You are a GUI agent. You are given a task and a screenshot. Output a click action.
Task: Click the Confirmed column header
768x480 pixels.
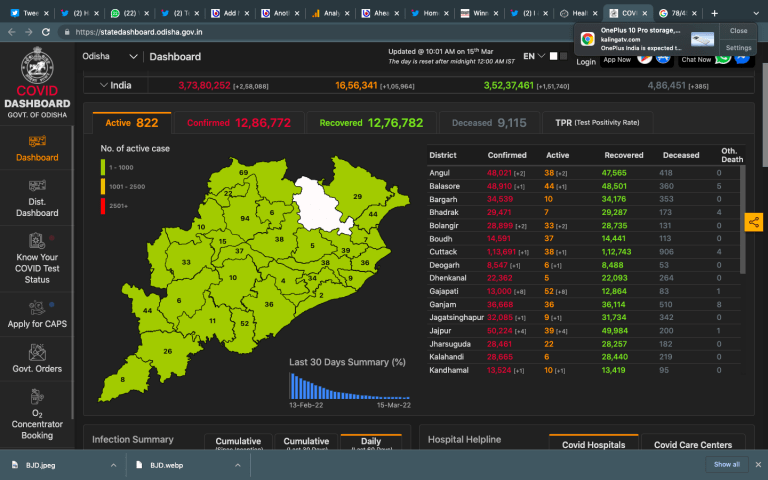pyautogui.click(x=507, y=155)
